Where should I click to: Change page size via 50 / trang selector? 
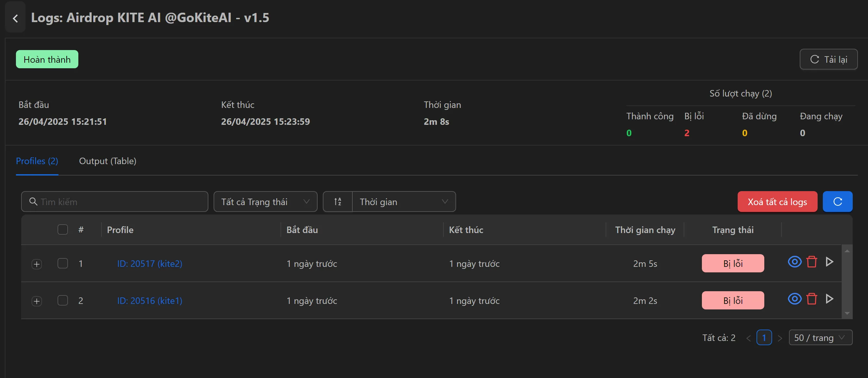[x=820, y=338]
